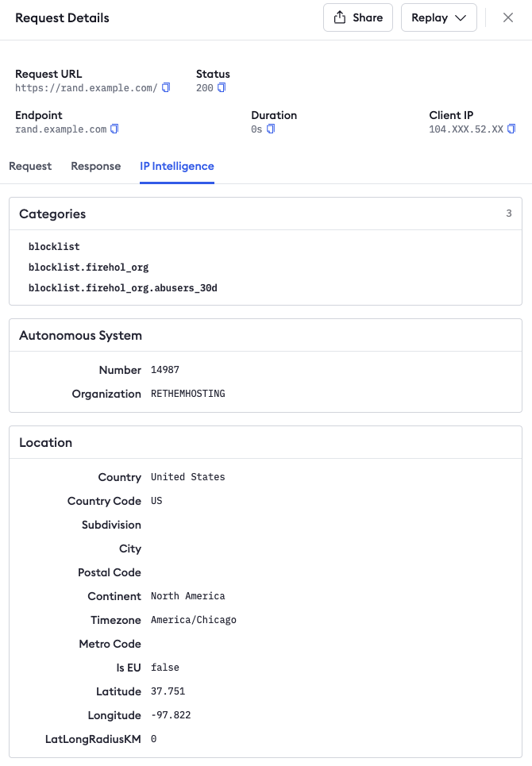This screenshot has width=532, height=766.
Task: Click the RETHEMHOSTING organization value
Action: point(187,394)
